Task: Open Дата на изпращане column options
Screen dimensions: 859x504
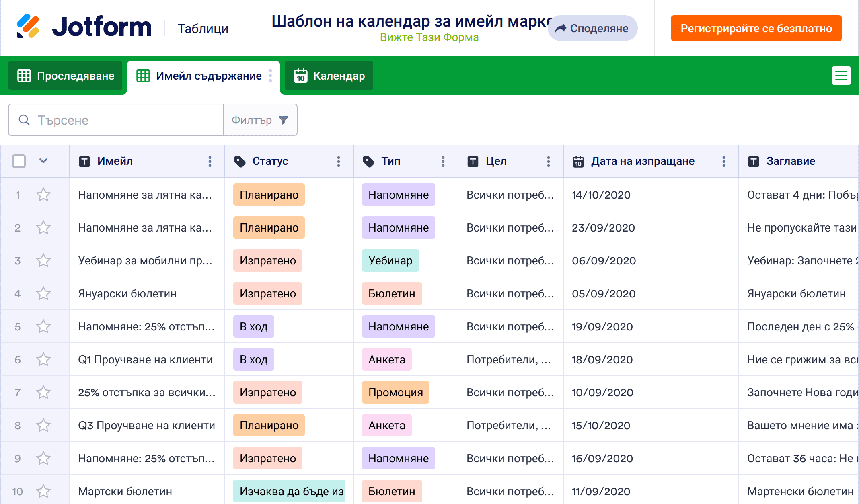Action: pos(723,162)
